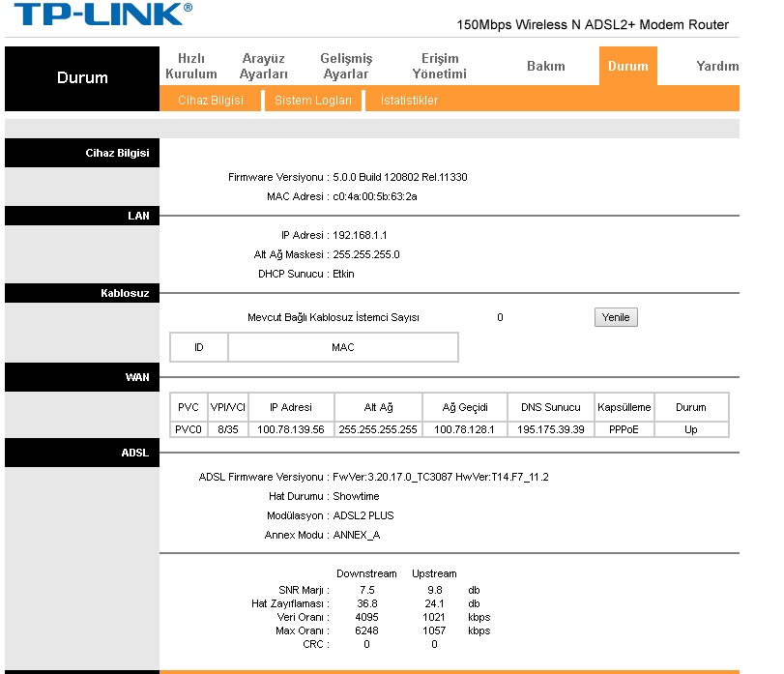The height and width of the screenshot is (674, 784).
Task: Click the Up status cell
Action: pyautogui.click(x=691, y=429)
